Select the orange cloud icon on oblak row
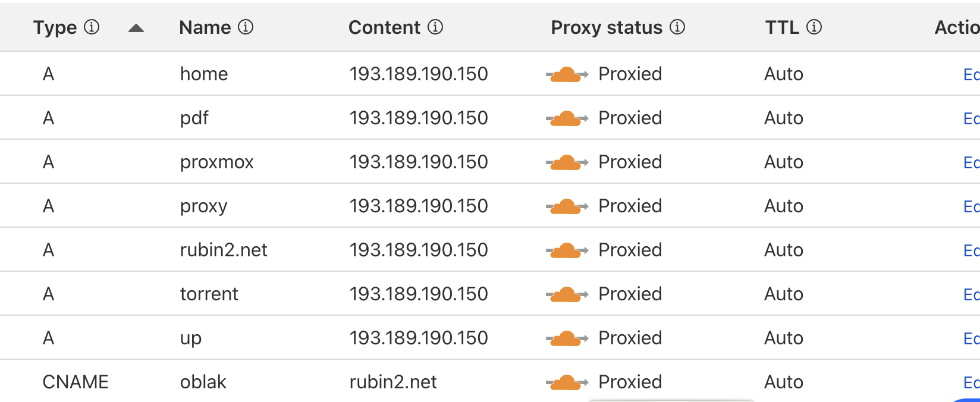This screenshot has width=980, height=402. coord(567,382)
